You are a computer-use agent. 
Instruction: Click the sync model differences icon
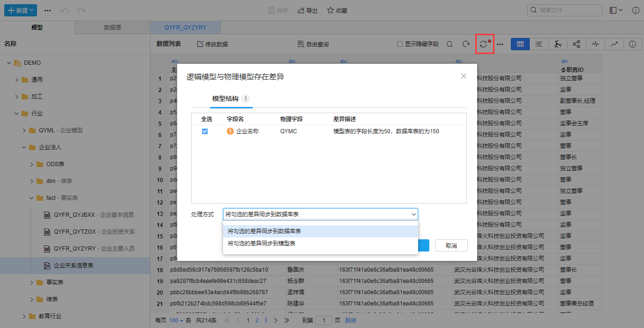point(484,44)
